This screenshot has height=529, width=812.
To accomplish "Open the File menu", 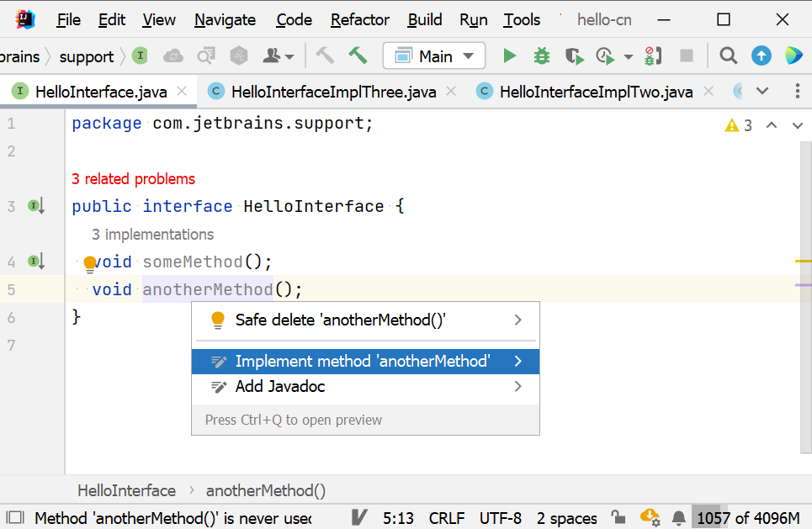I will [68, 19].
